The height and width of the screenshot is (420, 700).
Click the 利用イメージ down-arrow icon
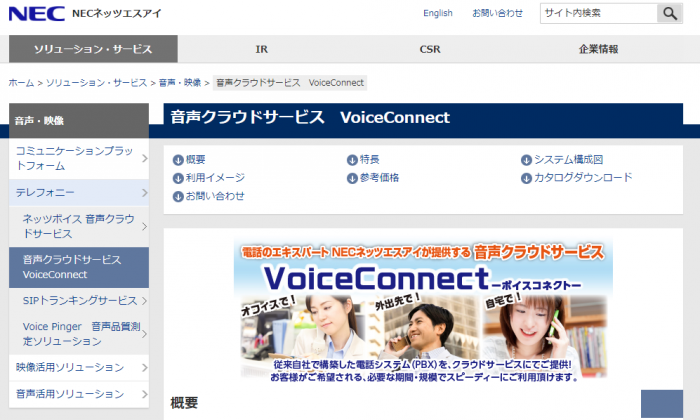pyautogui.click(x=178, y=178)
